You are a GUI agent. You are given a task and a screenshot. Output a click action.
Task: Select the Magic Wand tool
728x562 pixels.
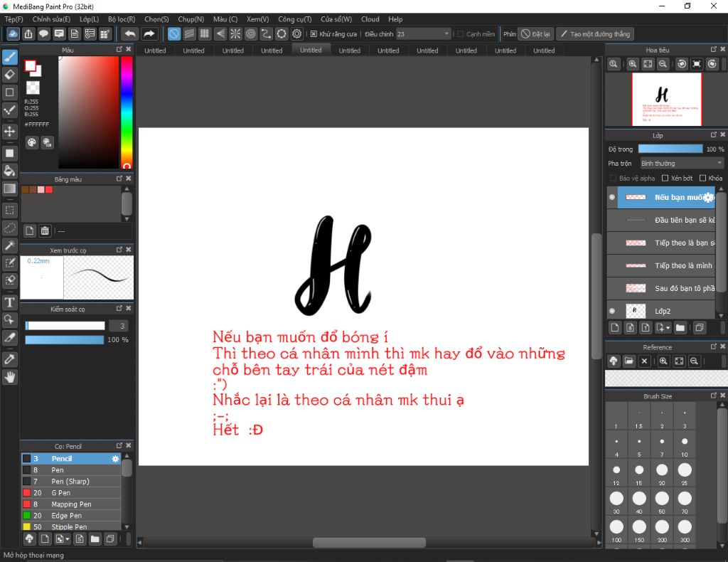pos(10,245)
